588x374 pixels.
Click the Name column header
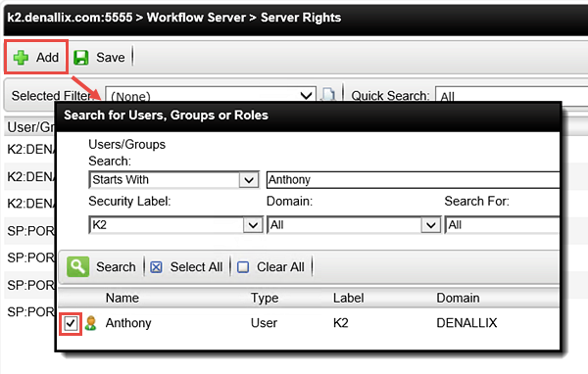(122, 298)
